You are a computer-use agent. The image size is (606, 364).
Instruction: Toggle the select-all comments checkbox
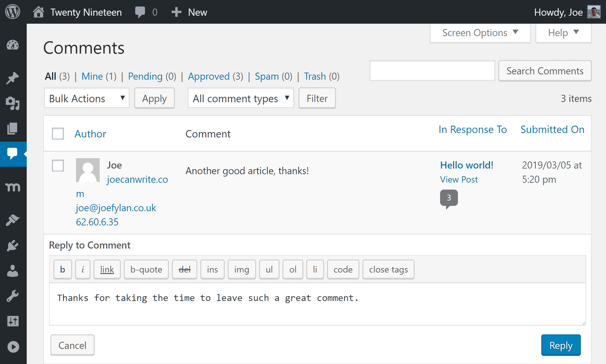[57, 133]
